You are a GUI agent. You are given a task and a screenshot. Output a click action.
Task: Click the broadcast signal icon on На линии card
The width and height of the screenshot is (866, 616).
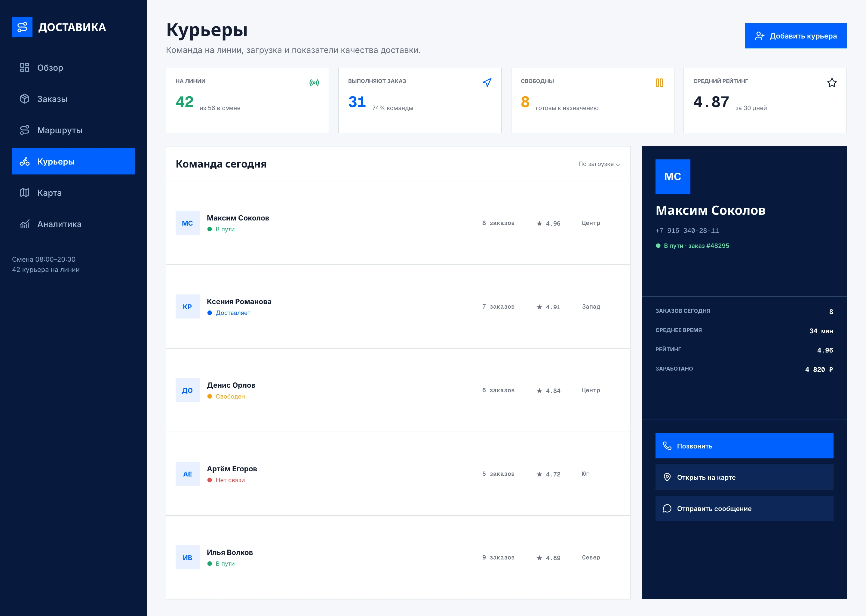pyautogui.click(x=314, y=83)
